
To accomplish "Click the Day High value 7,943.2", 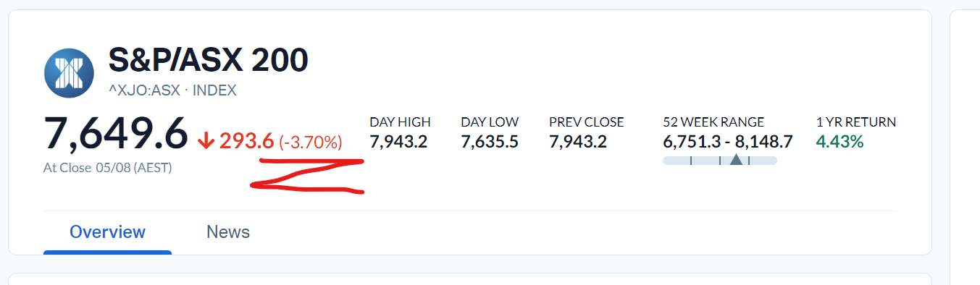I will point(398,142).
